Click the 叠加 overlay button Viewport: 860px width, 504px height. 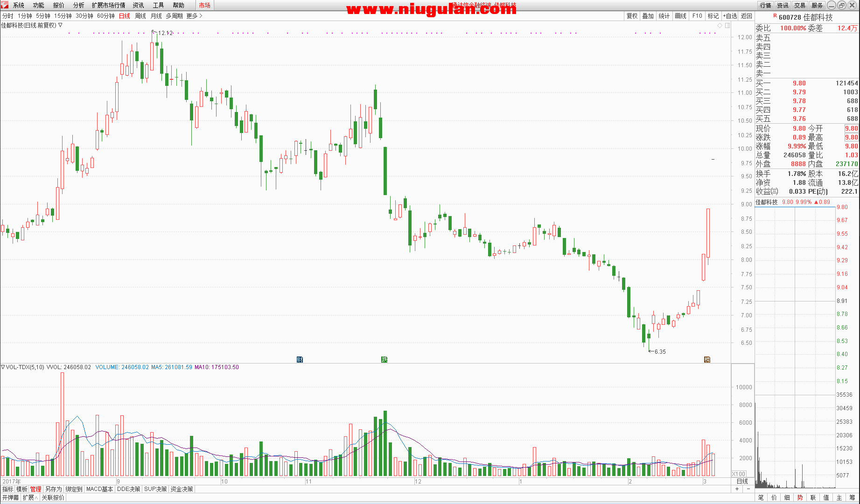(648, 16)
